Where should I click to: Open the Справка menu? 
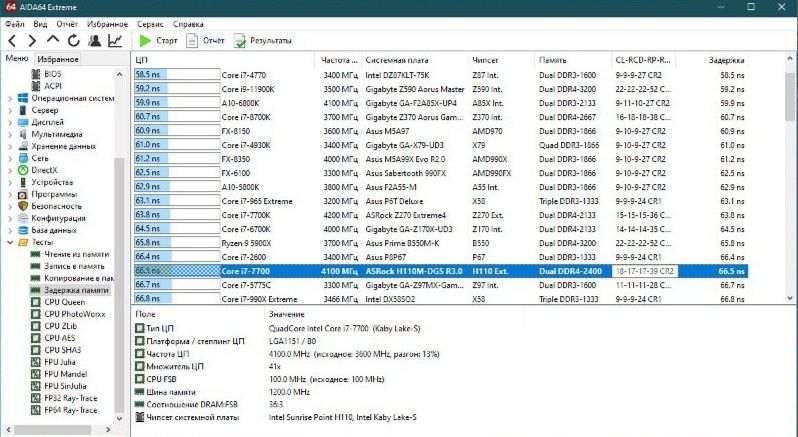point(188,24)
